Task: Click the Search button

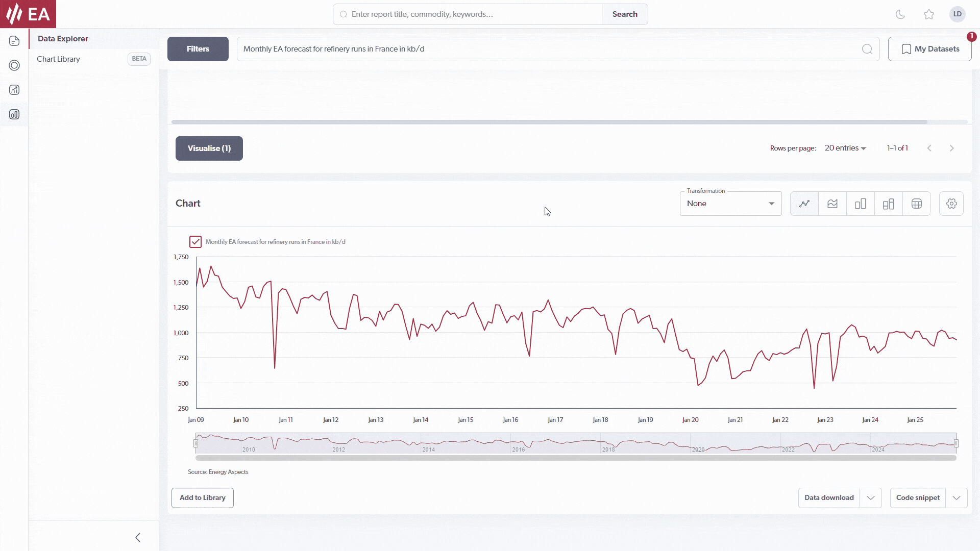Action: coord(625,14)
